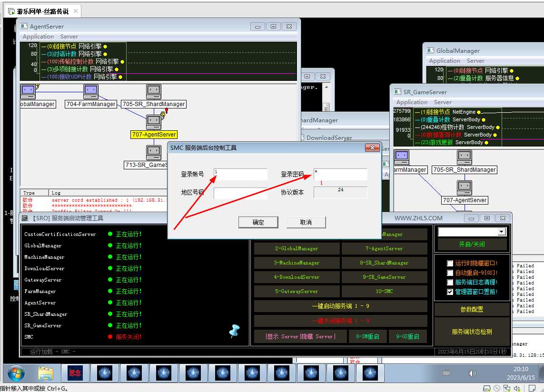Screen dimensions: 544x392
Task: Open Windows Explorer from the taskbar
Action: (46, 372)
